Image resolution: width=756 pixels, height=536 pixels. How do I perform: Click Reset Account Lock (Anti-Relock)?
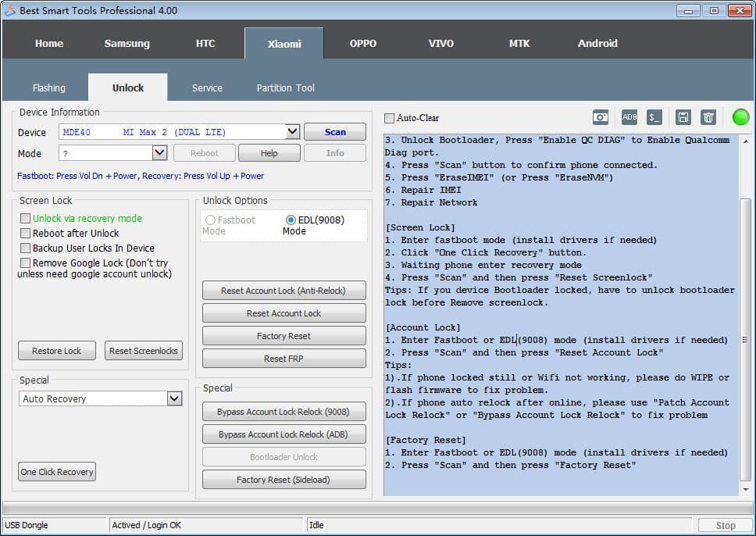pos(284,291)
